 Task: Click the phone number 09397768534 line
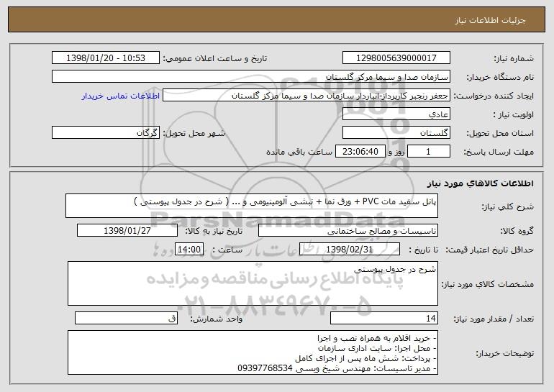tap(337, 368)
